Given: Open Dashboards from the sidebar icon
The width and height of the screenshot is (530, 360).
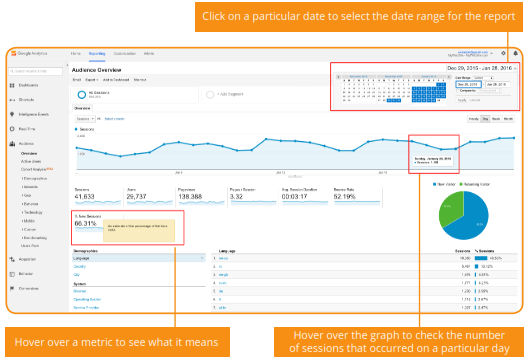Looking at the screenshot, I should click(12, 86).
